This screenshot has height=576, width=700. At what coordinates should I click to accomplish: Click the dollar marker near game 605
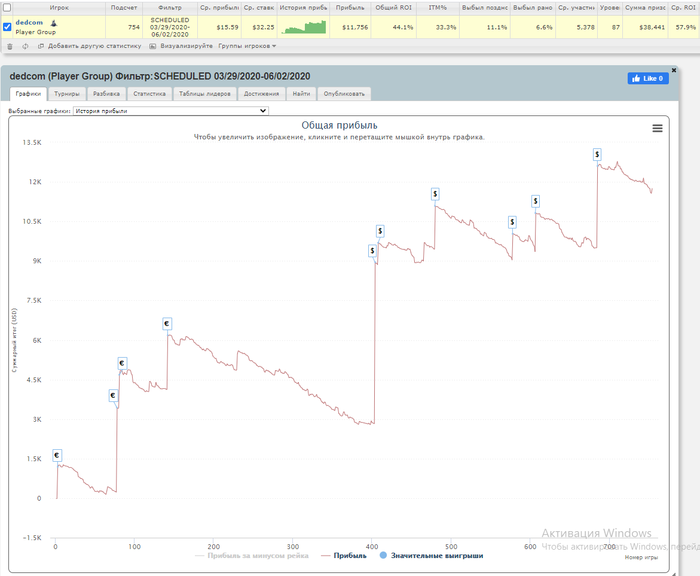535,201
